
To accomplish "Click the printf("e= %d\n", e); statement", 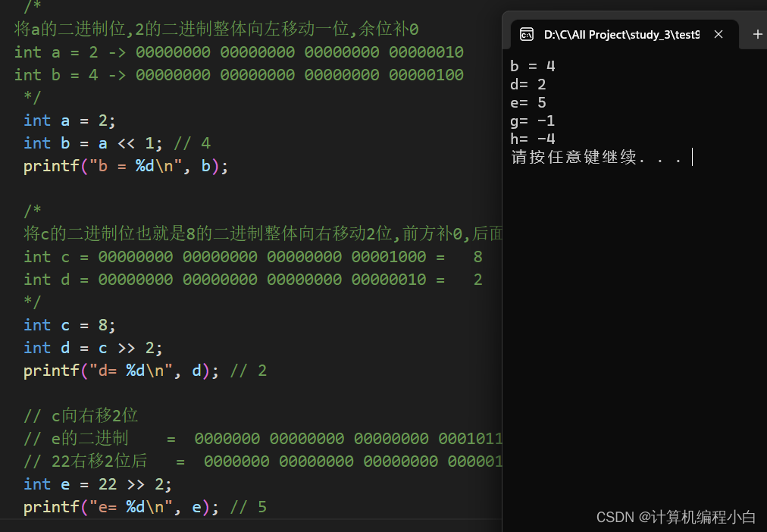I will point(114,506).
